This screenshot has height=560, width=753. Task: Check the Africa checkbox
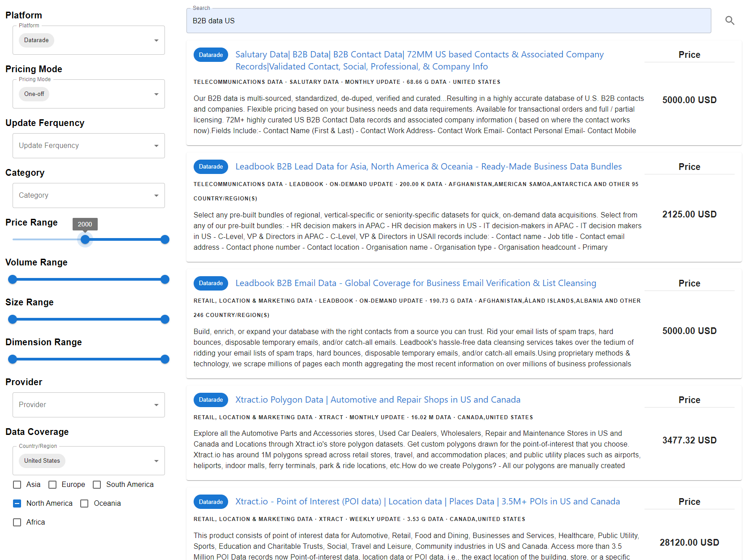pyautogui.click(x=17, y=522)
